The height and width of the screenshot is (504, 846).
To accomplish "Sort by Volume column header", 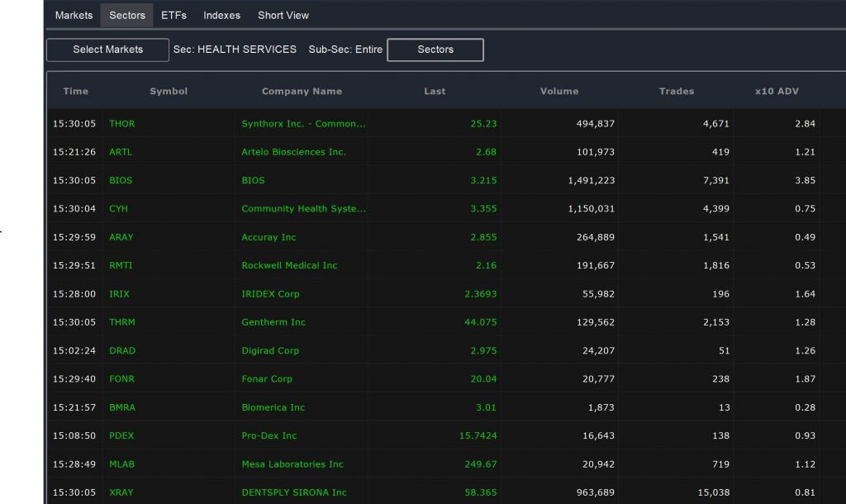I will click(x=559, y=91).
